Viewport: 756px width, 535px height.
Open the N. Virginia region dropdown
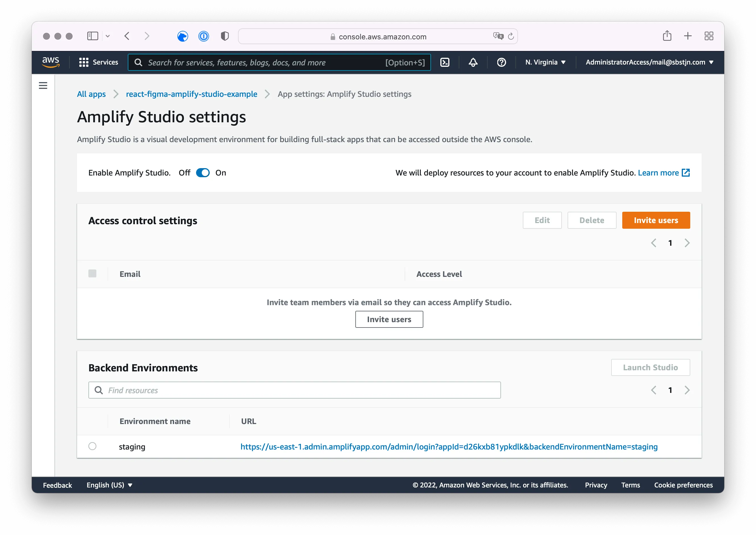[x=545, y=62]
